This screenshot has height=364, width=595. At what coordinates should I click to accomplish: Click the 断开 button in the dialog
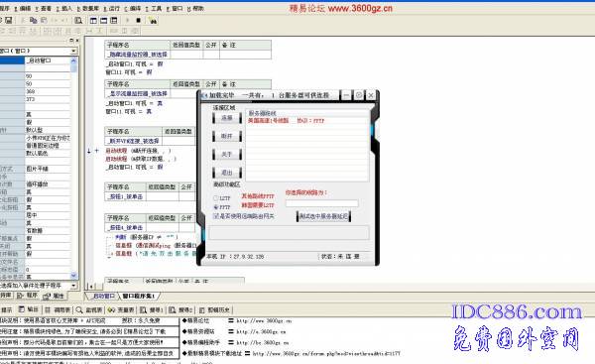(x=227, y=136)
